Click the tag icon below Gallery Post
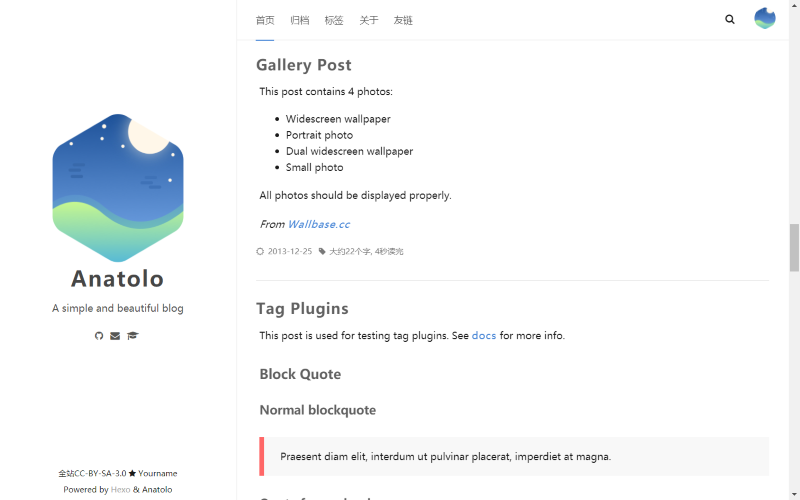The height and width of the screenshot is (500, 800). click(322, 252)
